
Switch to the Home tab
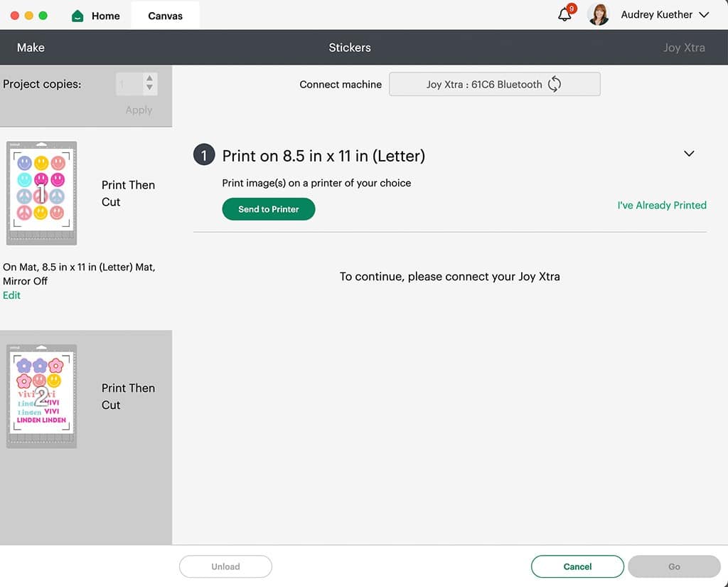click(x=105, y=16)
